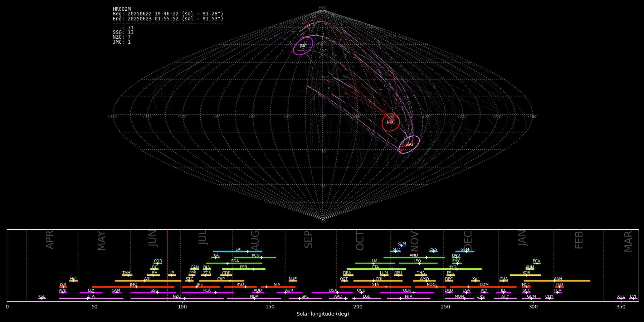The image size is (644, 322).
Task: Click the GEM shower label in the timeline
Action: pos(465,250)
